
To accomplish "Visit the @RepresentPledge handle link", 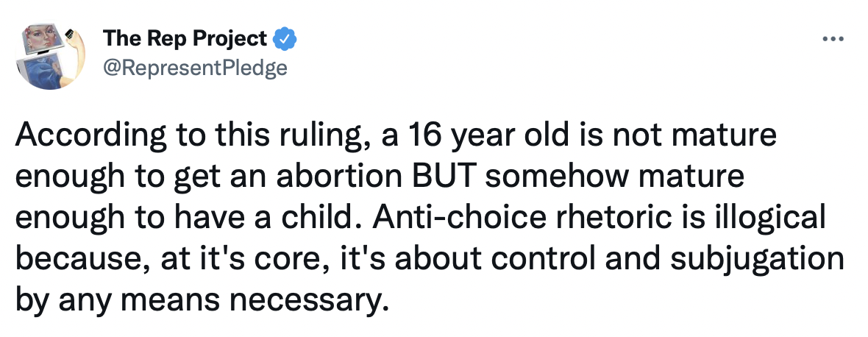I will click(x=194, y=68).
